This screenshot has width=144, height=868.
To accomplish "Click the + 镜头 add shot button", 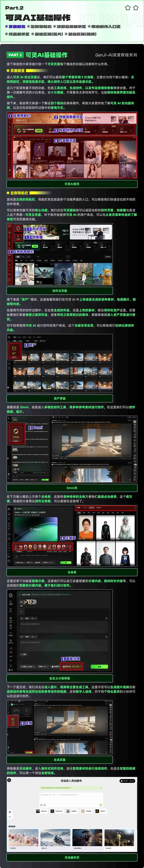I will pos(24,654).
